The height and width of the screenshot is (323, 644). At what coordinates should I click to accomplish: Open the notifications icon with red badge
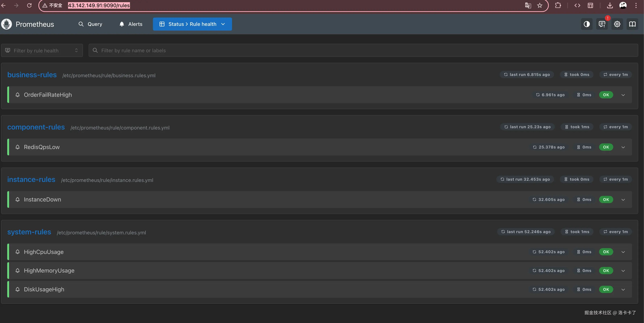pyautogui.click(x=602, y=24)
